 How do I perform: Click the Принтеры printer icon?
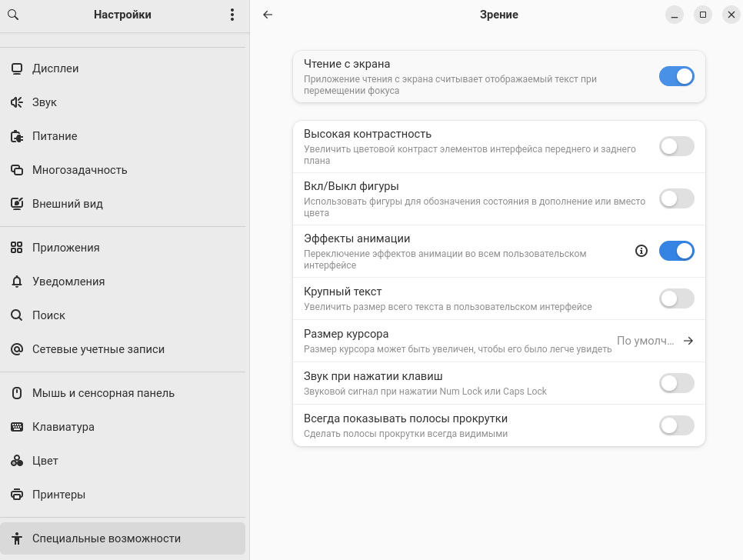tap(17, 495)
